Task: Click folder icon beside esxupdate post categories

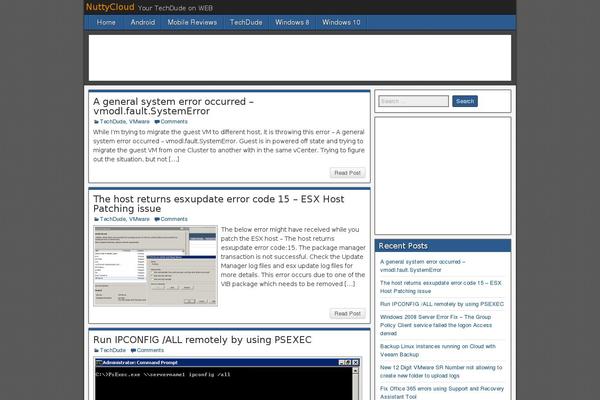Action: 96,220
